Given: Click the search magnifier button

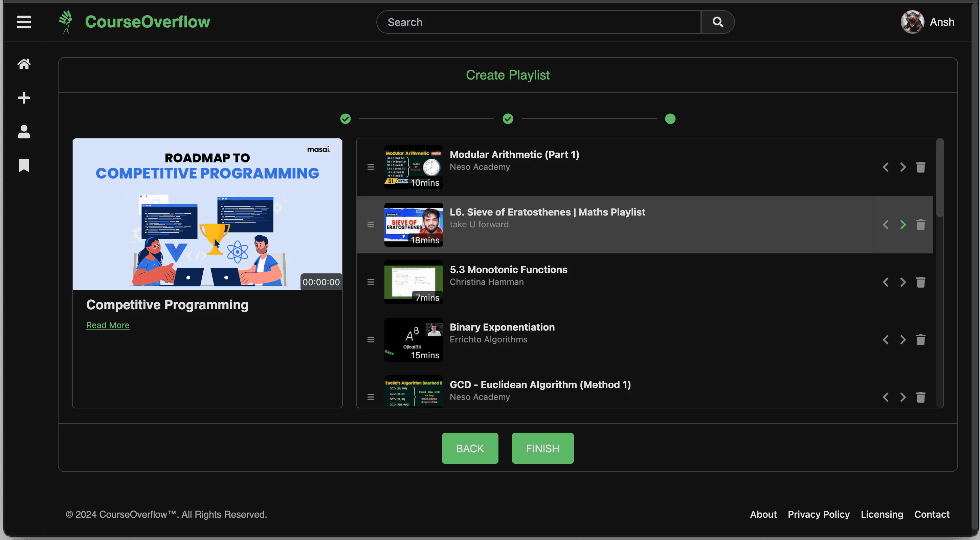Looking at the screenshot, I should [x=717, y=22].
